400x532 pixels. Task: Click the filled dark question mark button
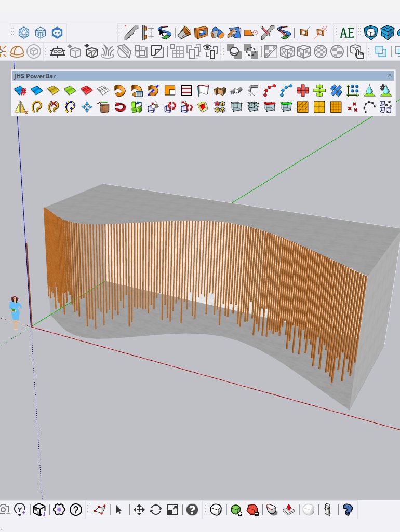192,510
